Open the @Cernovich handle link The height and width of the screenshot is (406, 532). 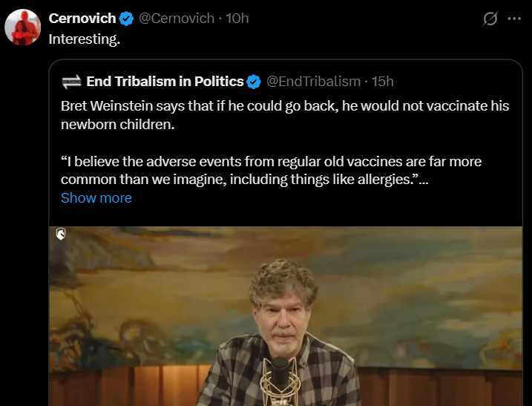(176, 19)
